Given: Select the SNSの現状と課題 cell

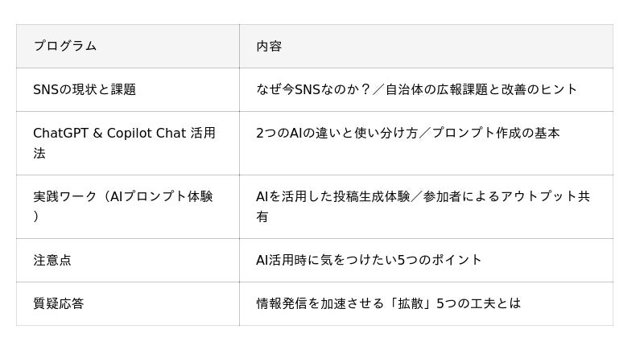Looking at the screenshot, I should (85, 89).
